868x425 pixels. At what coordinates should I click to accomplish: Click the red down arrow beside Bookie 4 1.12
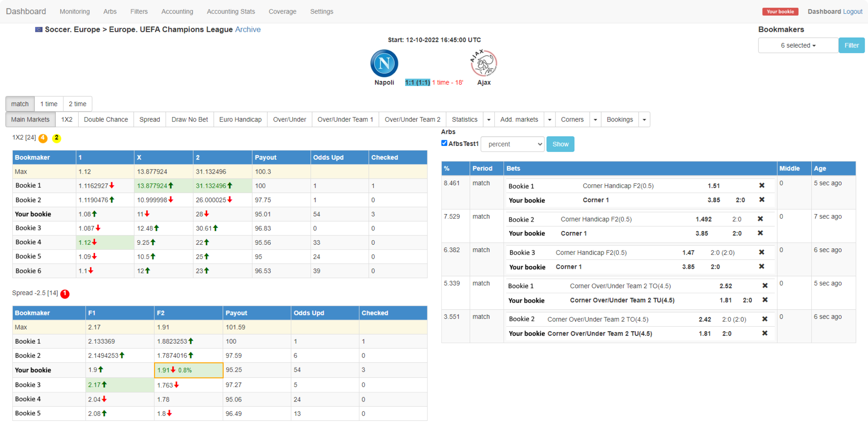(x=94, y=242)
